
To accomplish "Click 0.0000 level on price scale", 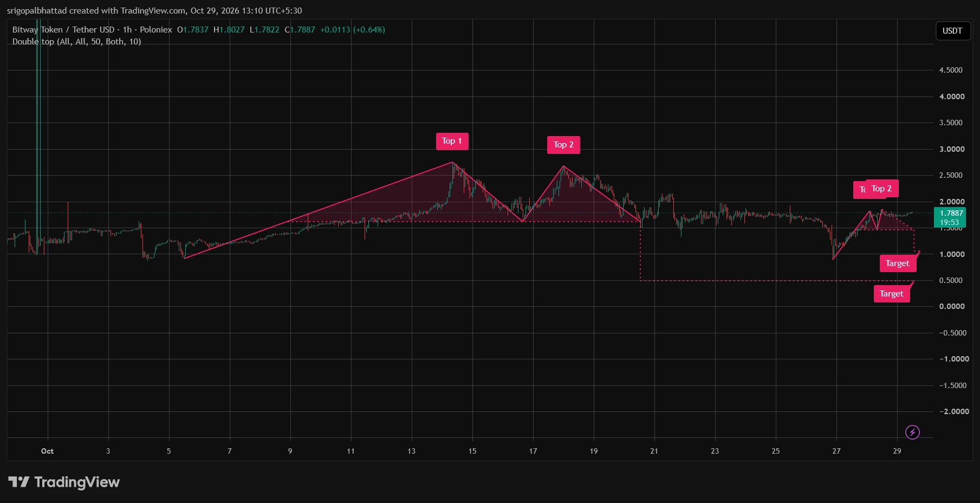I will [x=951, y=306].
